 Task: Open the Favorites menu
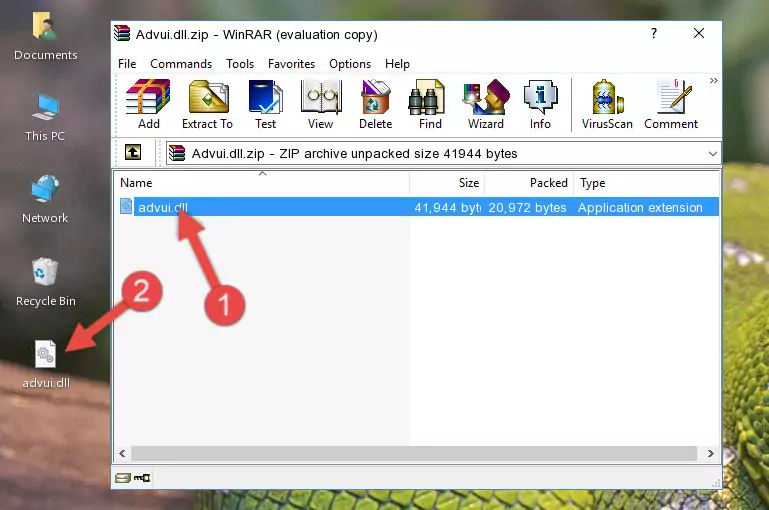coord(291,64)
